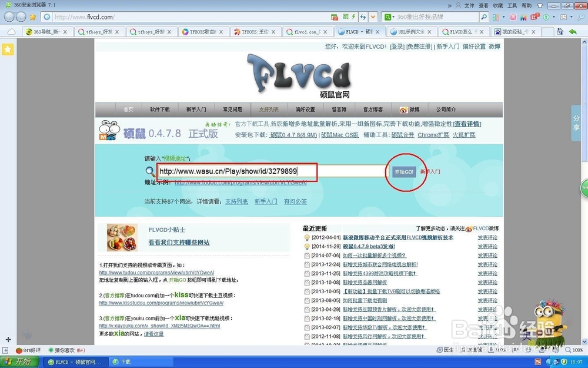
Task: Click the plus icon in left sidebar
Action: [8, 340]
